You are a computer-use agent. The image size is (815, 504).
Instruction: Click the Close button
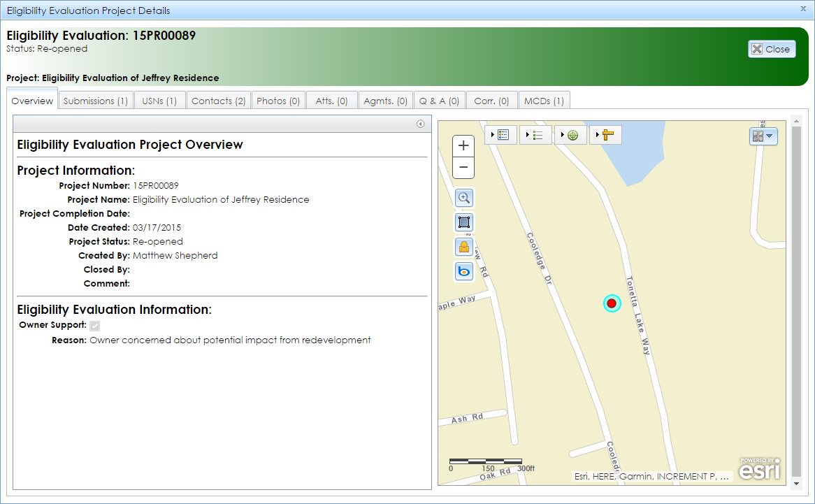tap(772, 48)
